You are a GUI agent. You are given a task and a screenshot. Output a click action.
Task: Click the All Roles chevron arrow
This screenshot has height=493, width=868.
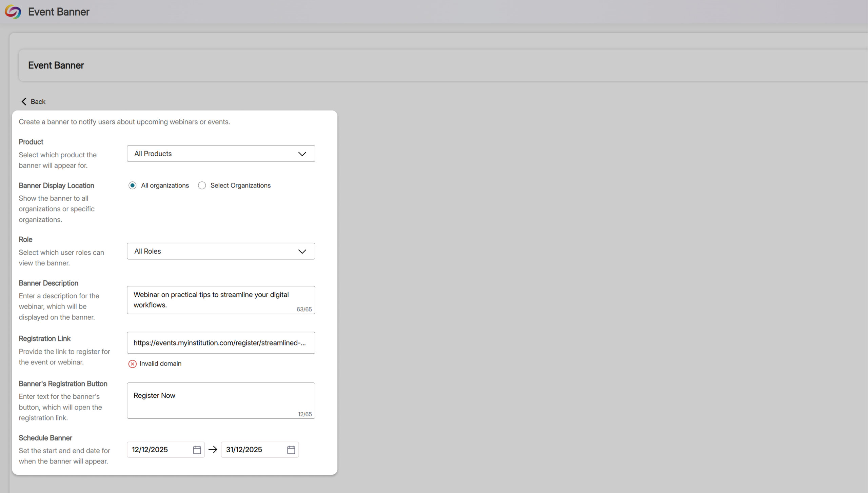302,251
